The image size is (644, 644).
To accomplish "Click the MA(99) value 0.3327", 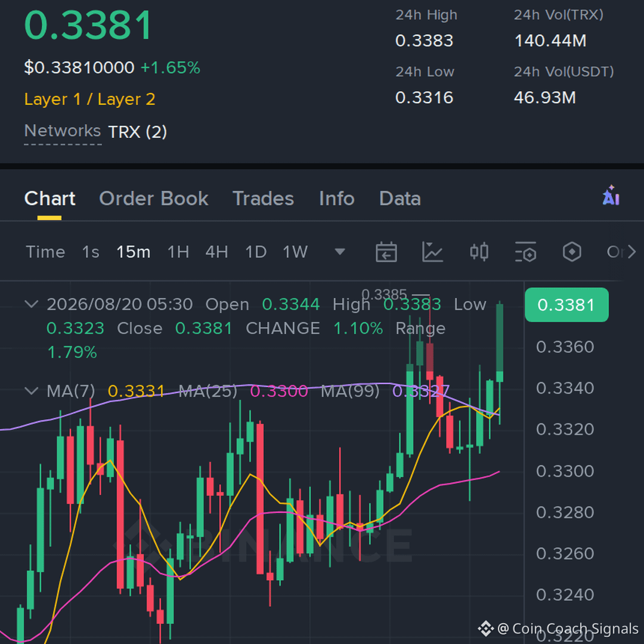I will pos(421,391).
